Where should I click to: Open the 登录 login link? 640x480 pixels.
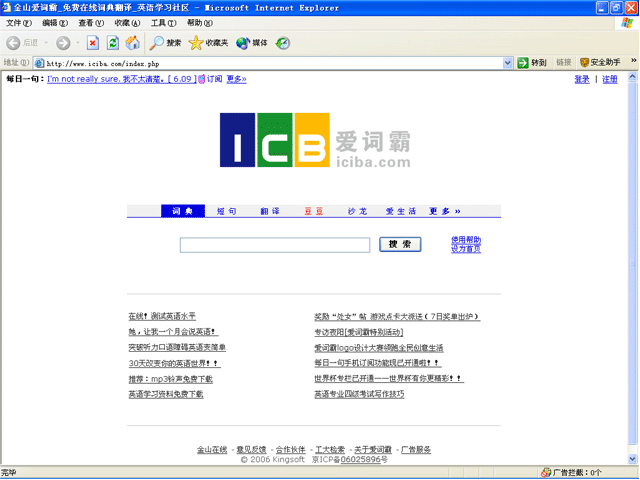tap(582, 79)
